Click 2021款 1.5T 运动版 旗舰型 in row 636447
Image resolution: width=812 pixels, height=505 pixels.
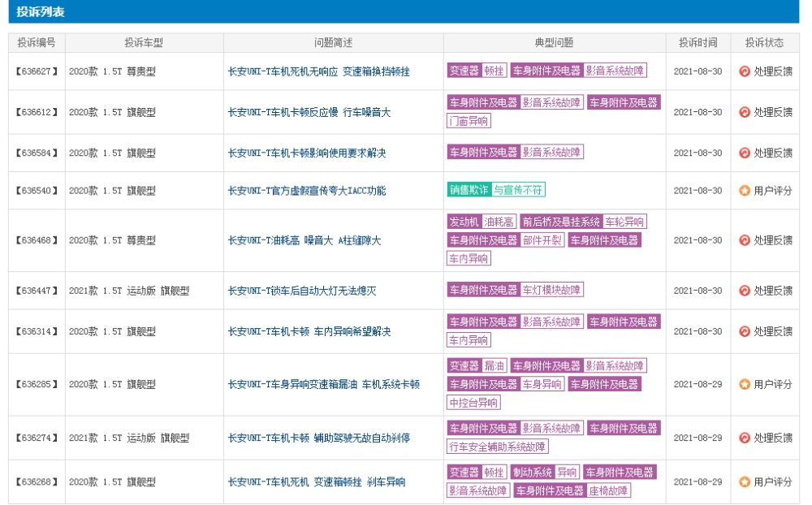coord(129,291)
